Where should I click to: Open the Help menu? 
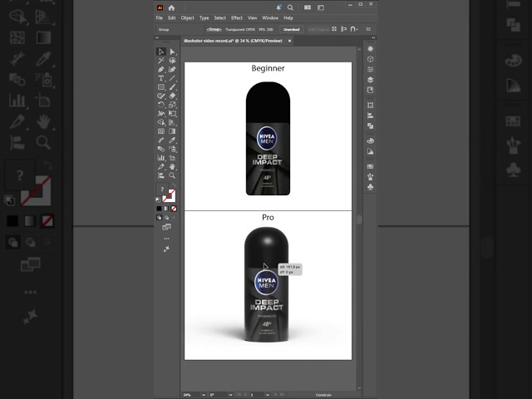288,18
